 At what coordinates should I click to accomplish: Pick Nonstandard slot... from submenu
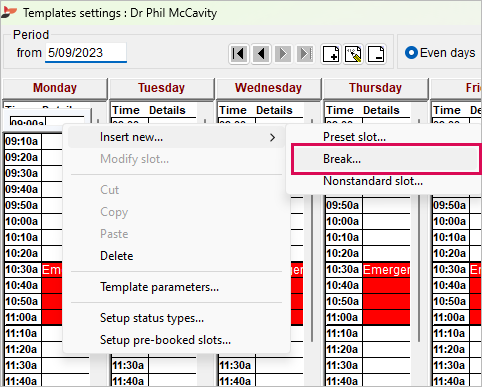click(x=373, y=181)
